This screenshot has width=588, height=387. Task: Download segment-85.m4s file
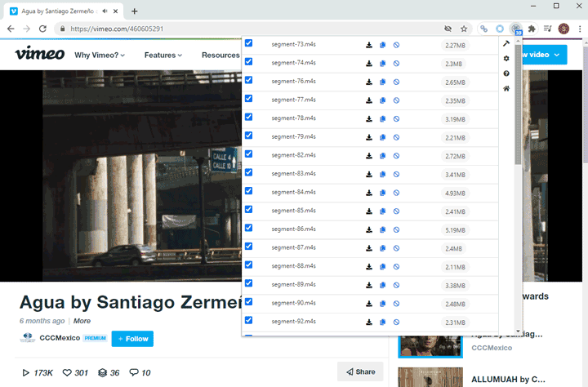pyautogui.click(x=369, y=211)
